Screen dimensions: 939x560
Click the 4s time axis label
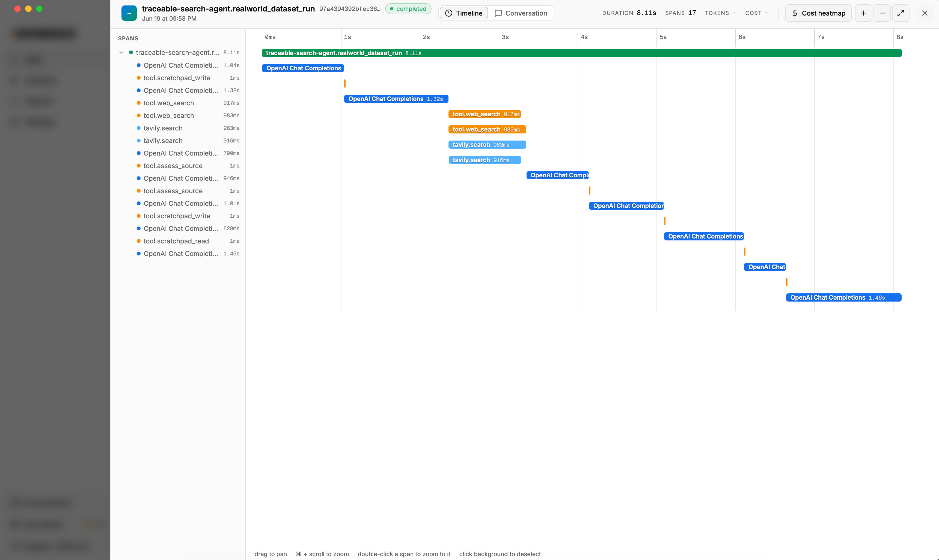tap(584, 37)
